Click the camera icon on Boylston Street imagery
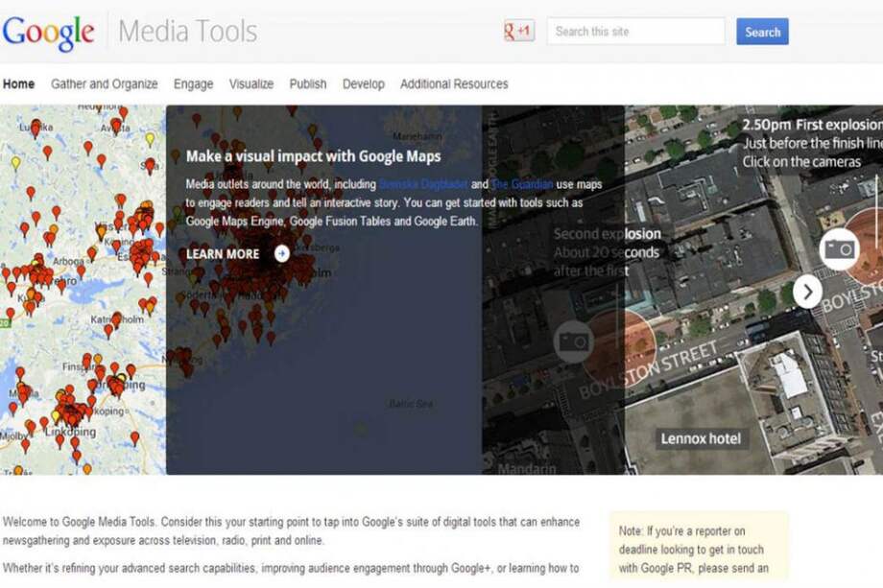 pyautogui.click(x=573, y=342)
